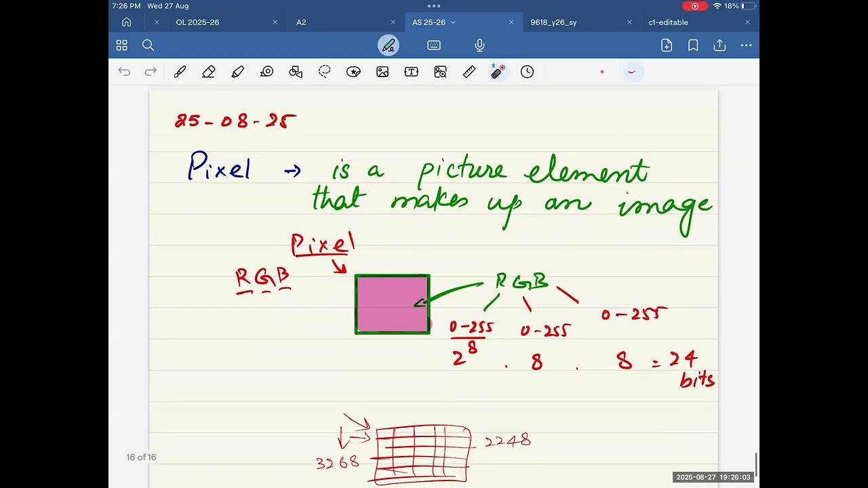
Task: Pick the red pen color dot
Action: 602,72
